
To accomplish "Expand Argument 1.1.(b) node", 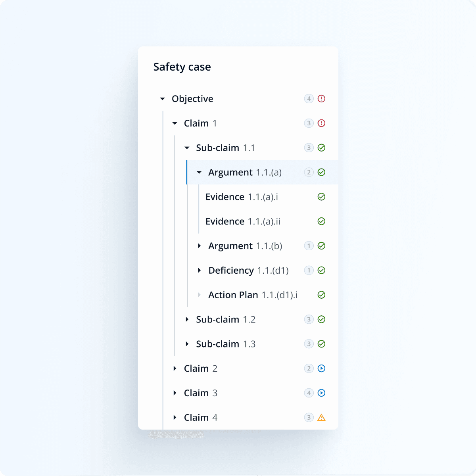I will 200,246.
